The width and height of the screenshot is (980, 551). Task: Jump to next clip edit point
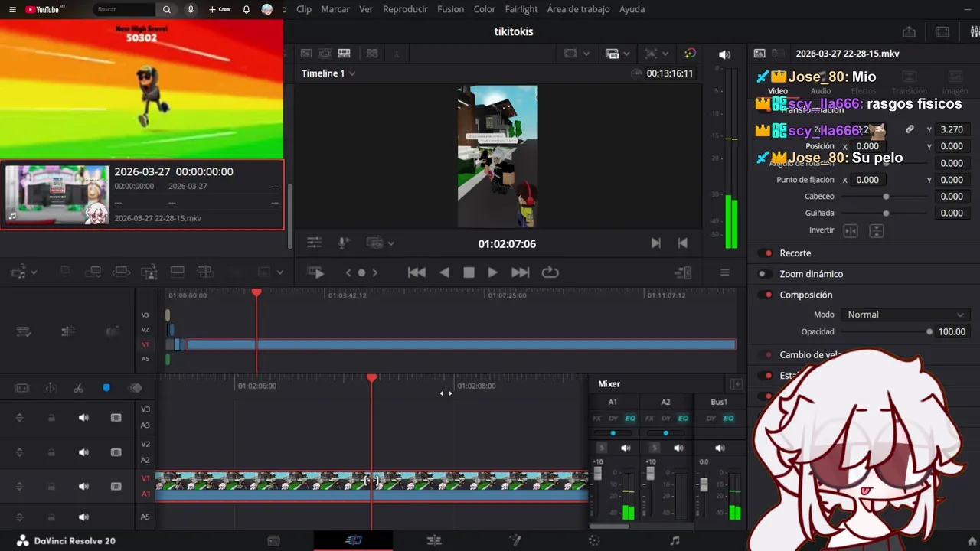655,243
